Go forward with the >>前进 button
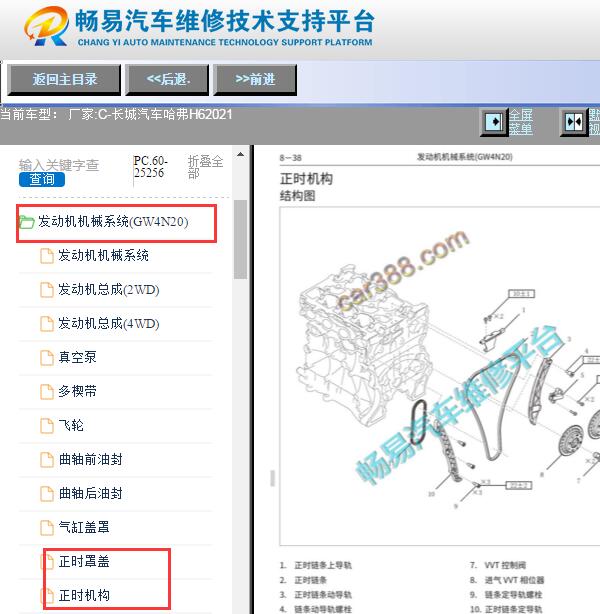Viewport: 600px width, 614px height. (x=255, y=79)
